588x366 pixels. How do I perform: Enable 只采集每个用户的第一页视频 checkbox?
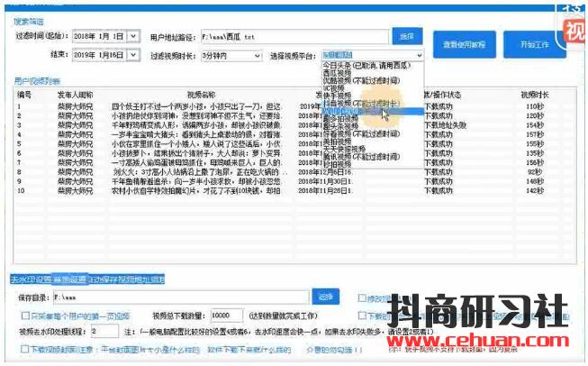25,316
